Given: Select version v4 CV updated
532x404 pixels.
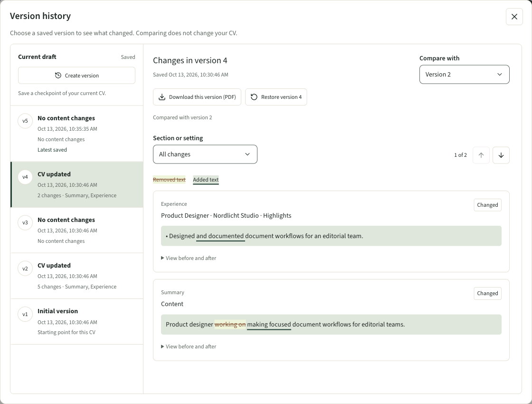Looking at the screenshot, I should coord(77,185).
